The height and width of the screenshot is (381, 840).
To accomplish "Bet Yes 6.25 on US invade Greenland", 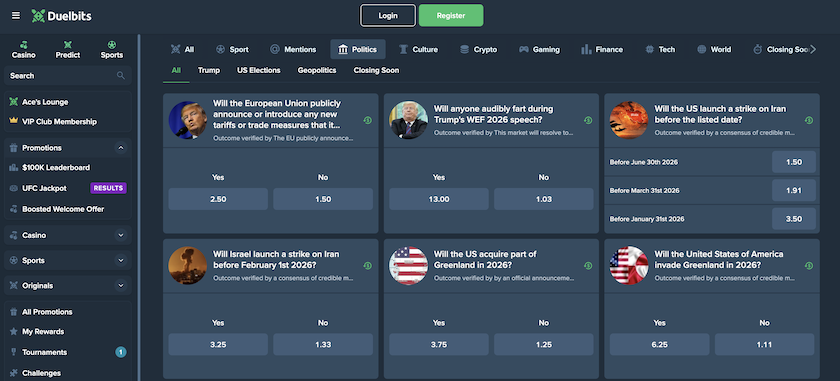I will 659,345.
